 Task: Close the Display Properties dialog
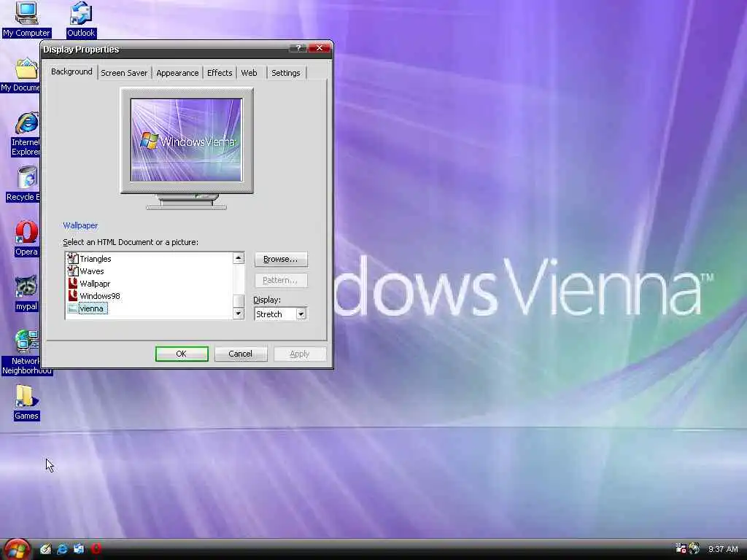click(x=320, y=48)
